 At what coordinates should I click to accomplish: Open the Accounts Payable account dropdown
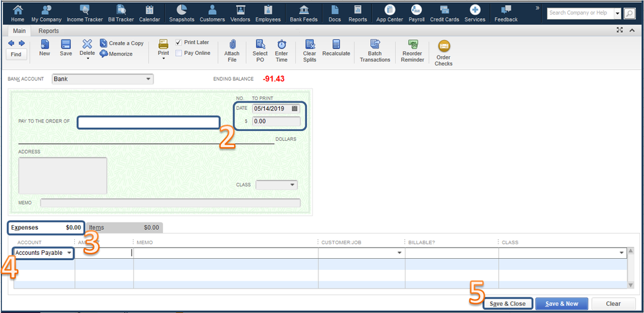69,253
